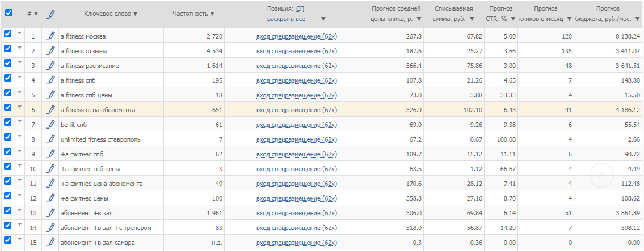
Task: Uncheck the checkbox for row 3
Action: [x=8, y=65]
